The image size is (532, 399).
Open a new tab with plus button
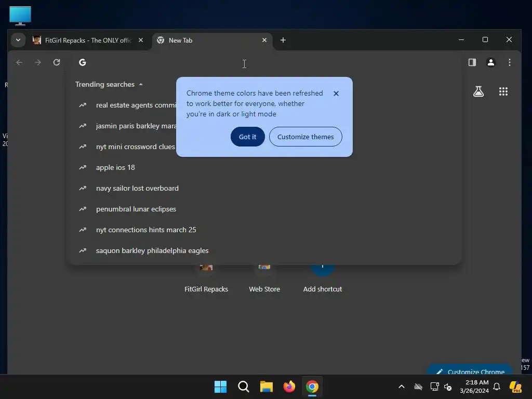point(283,40)
